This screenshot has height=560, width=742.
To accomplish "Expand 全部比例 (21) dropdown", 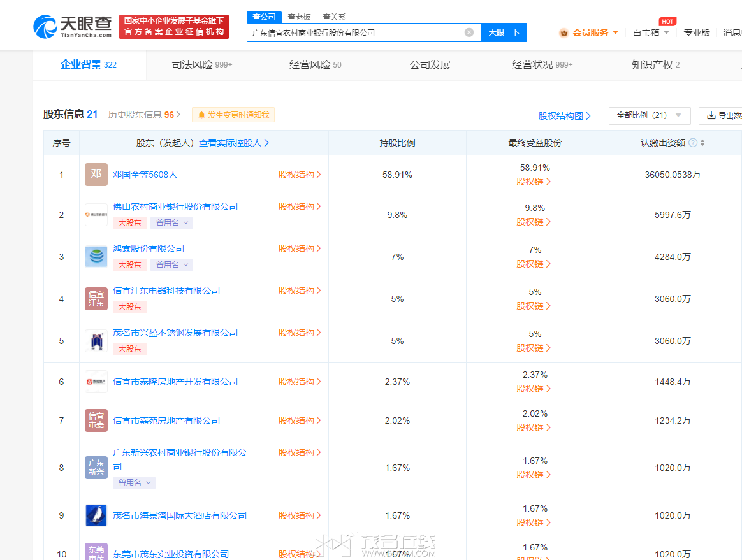I will tap(650, 115).
